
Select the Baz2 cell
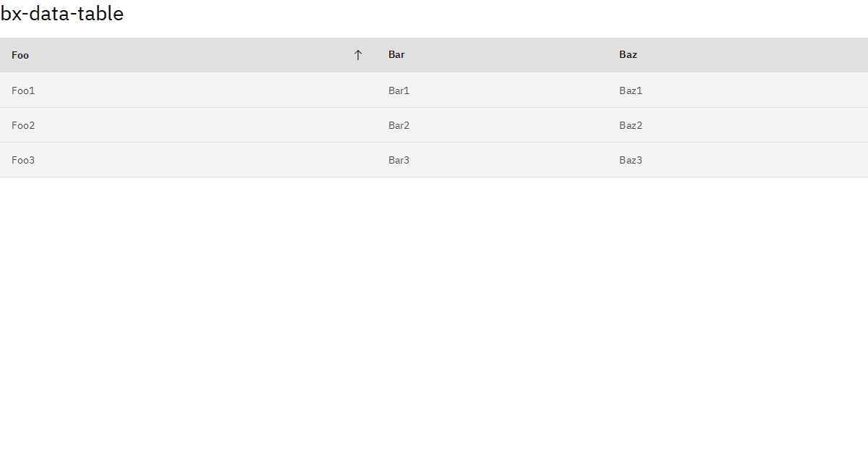[630, 125]
